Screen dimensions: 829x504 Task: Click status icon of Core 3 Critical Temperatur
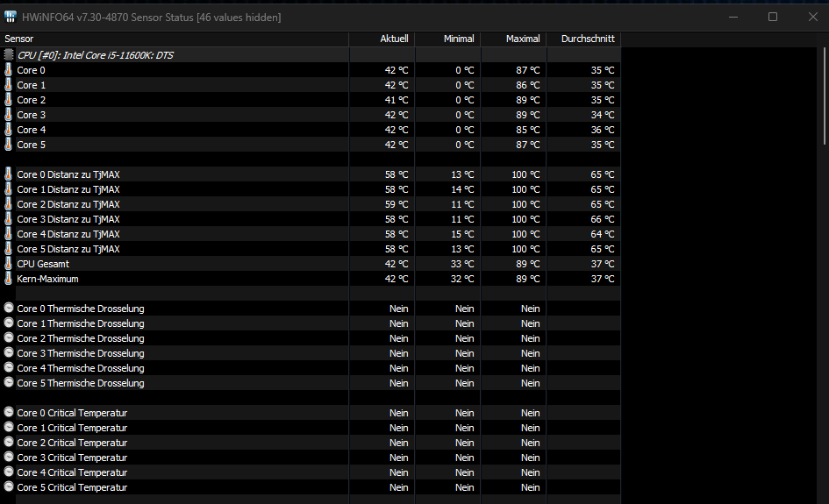9,457
